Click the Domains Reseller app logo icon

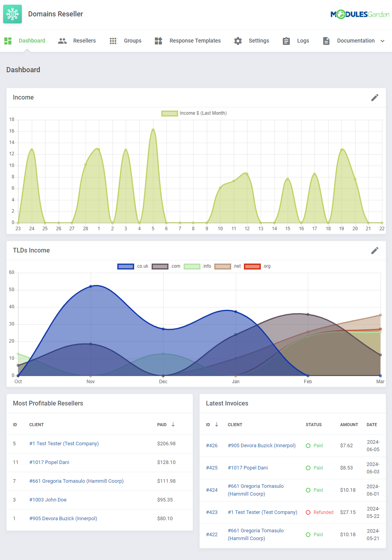pyautogui.click(x=12, y=14)
